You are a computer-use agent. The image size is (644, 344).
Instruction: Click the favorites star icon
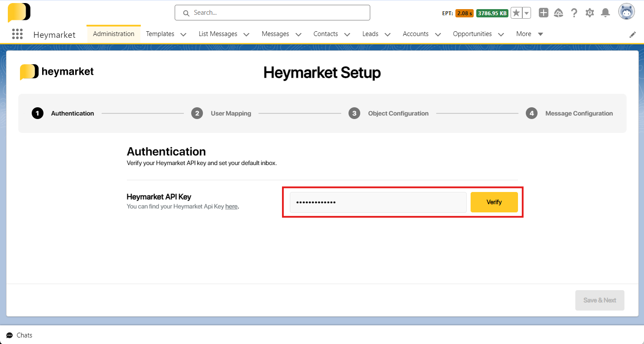coord(516,13)
